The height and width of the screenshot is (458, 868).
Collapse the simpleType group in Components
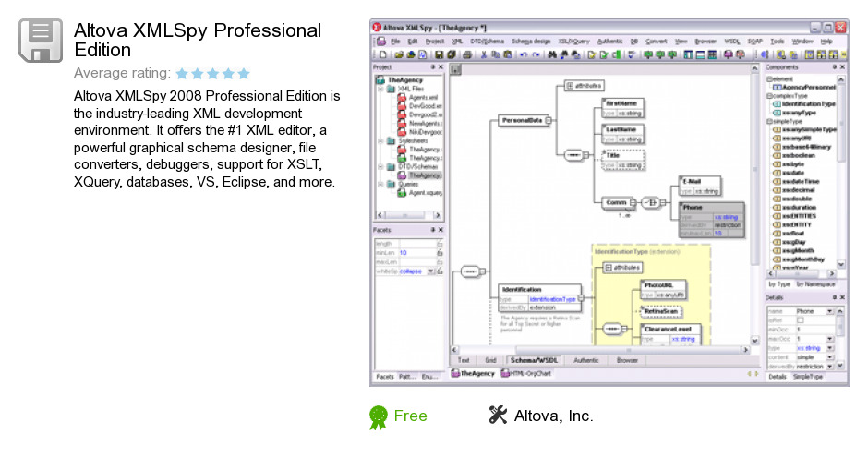coord(769,121)
